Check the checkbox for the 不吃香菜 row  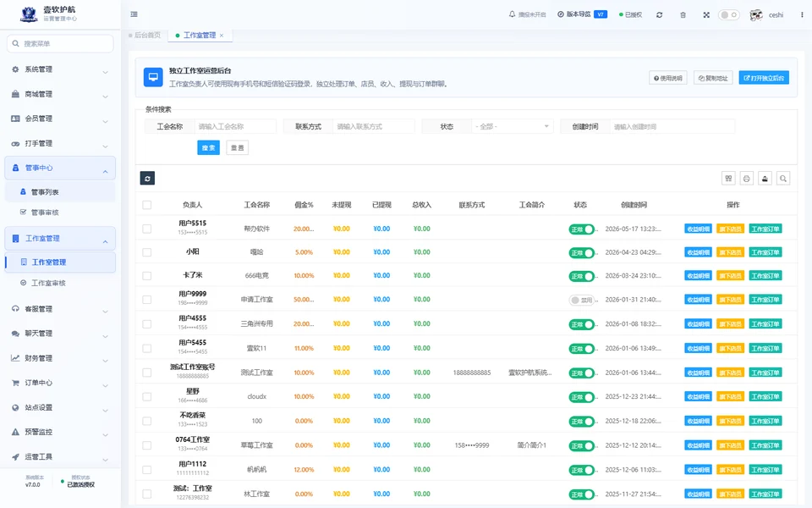click(x=147, y=421)
